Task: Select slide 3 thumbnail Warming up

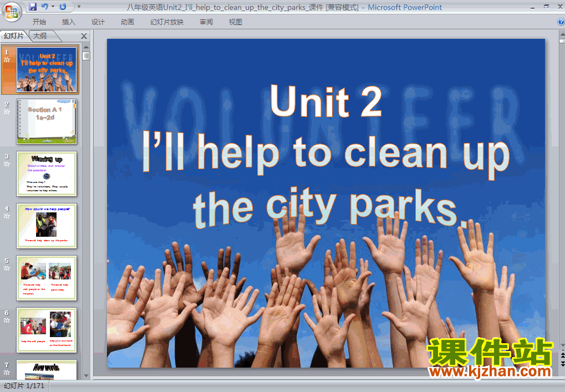Action: pos(47,174)
